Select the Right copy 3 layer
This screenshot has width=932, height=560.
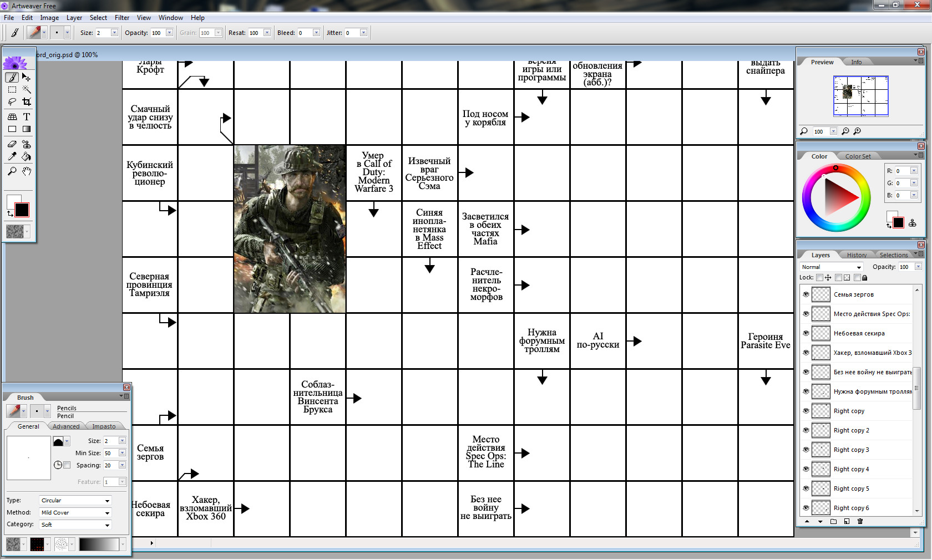tap(857, 450)
